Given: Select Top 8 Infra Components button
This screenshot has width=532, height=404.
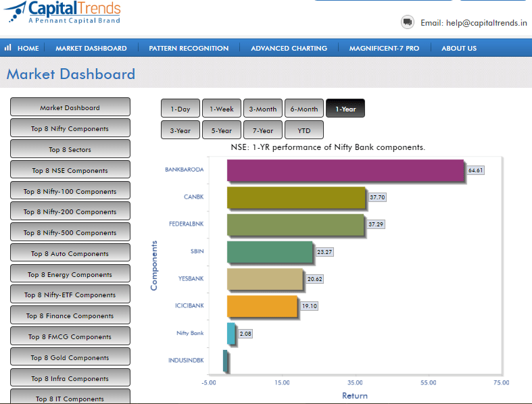Looking at the screenshot, I should point(70,378).
